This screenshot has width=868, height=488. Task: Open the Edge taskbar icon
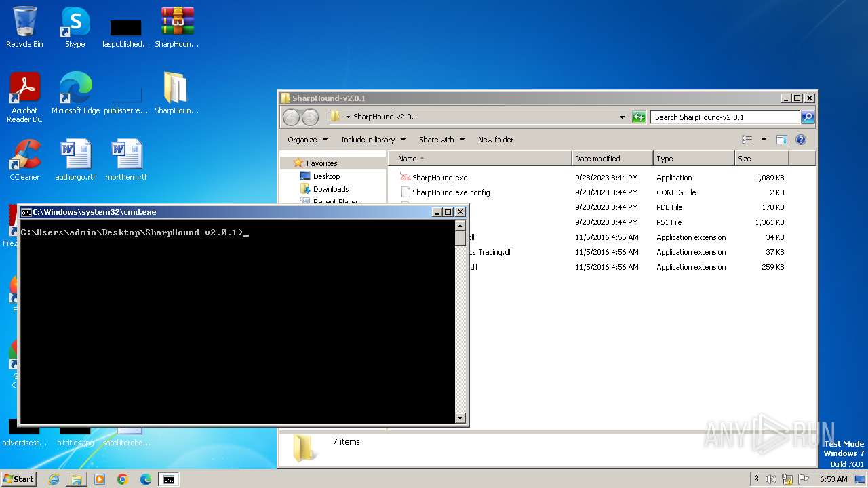146,479
